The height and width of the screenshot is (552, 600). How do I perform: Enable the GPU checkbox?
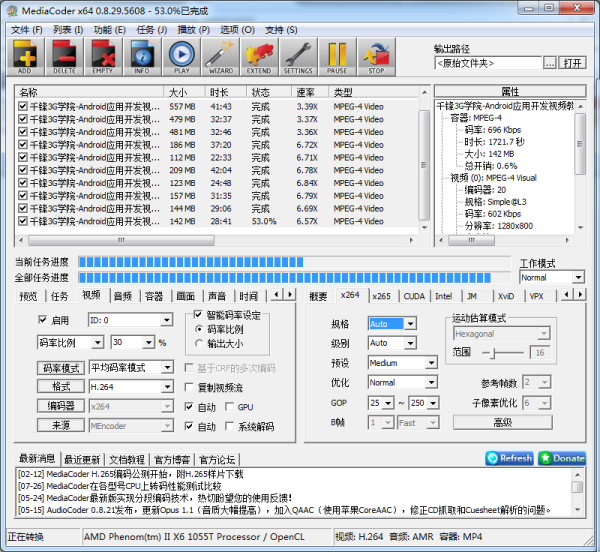point(230,407)
